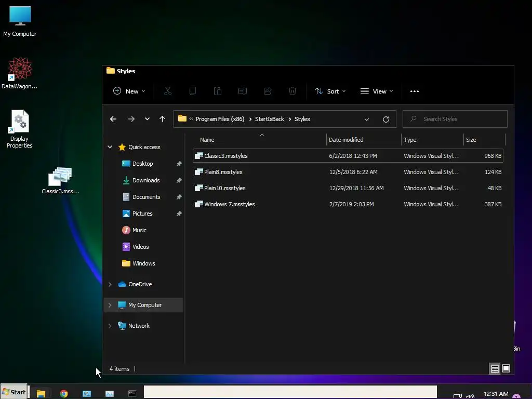The height and width of the screenshot is (399, 532).
Task: Expand the OneDrive tree node
Action: pyautogui.click(x=110, y=284)
